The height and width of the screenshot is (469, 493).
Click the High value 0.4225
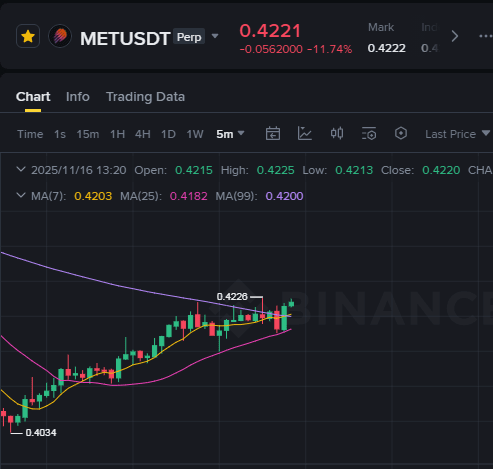(275, 170)
